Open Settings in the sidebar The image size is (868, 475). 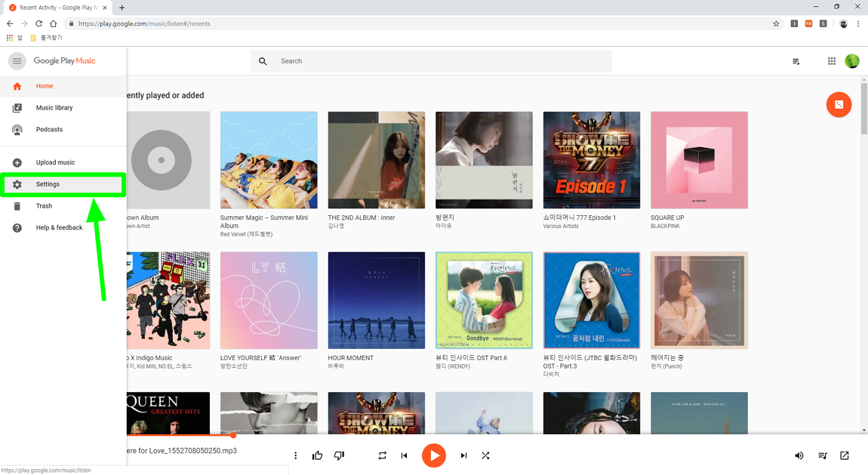63,184
